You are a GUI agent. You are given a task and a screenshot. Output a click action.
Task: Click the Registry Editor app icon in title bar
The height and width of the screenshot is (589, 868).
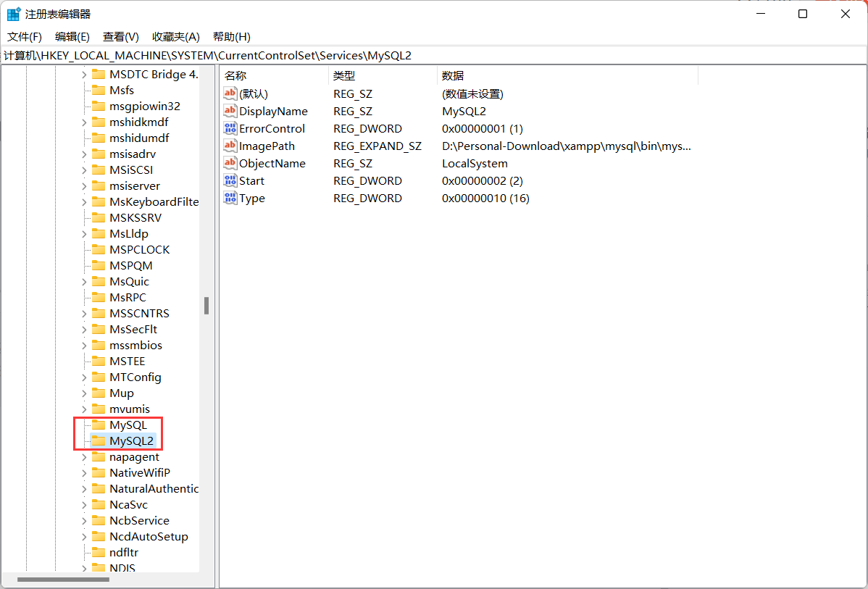(x=14, y=14)
